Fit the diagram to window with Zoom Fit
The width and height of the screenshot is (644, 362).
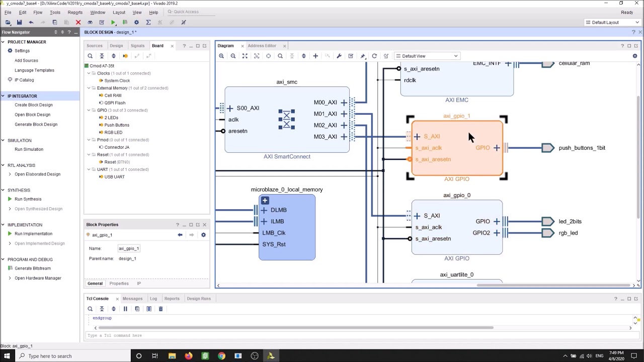(x=245, y=56)
